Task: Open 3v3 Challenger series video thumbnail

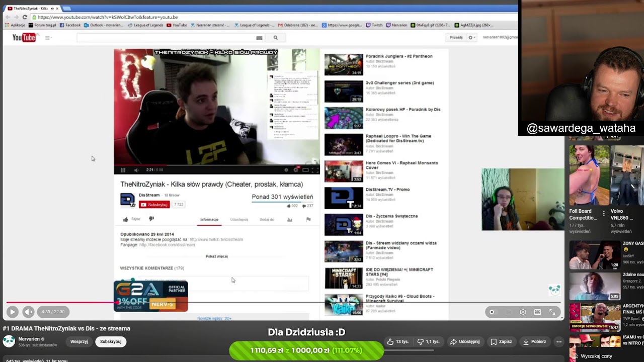Action: 344,91
